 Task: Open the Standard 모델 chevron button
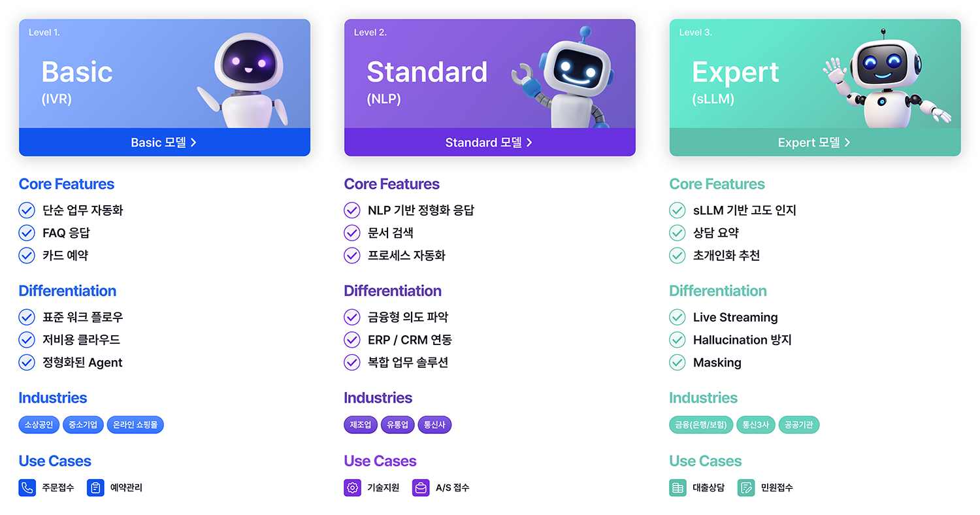tap(490, 142)
